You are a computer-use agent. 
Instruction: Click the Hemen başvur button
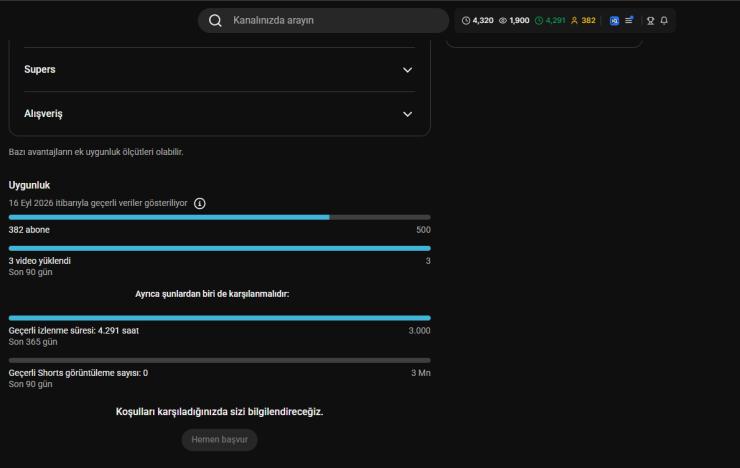click(219, 440)
